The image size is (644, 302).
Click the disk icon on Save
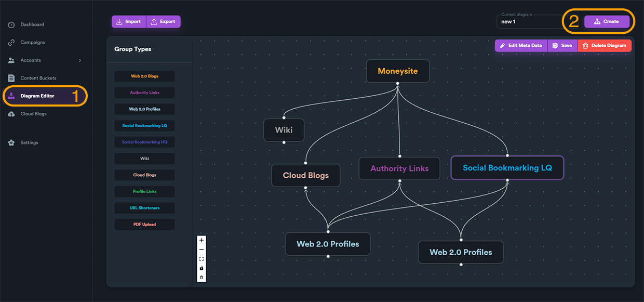coord(555,46)
